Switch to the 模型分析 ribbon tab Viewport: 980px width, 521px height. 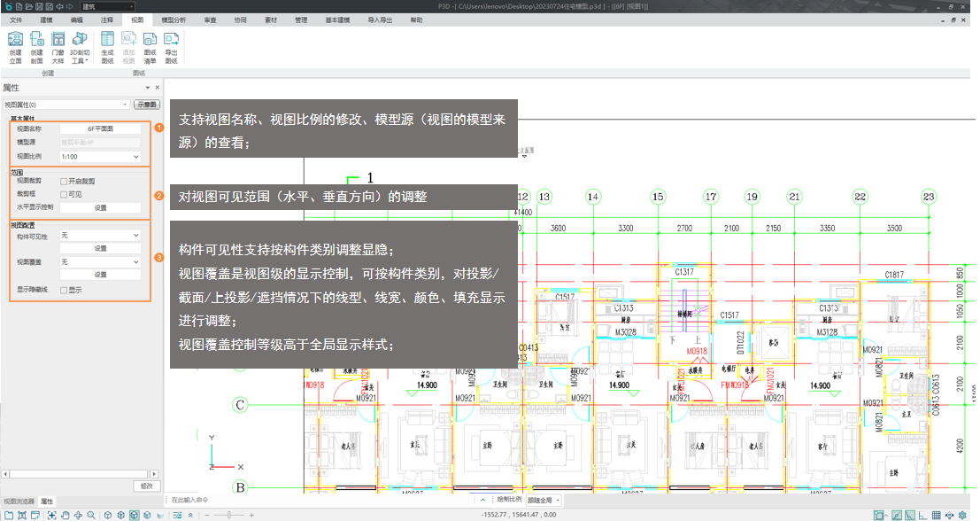tap(173, 19)
